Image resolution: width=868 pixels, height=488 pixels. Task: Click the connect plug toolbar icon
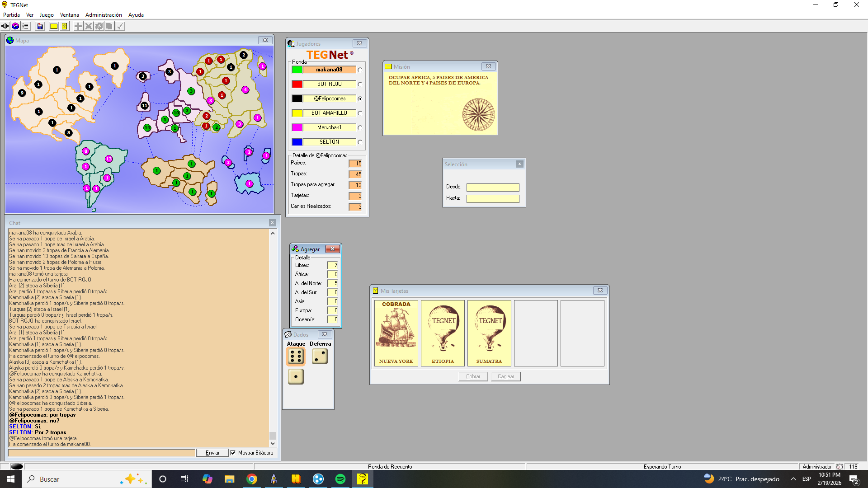(x=5, y=26)
